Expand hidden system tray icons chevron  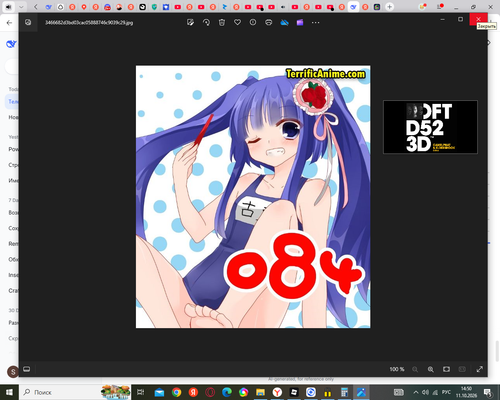click(x=416, y=392)
